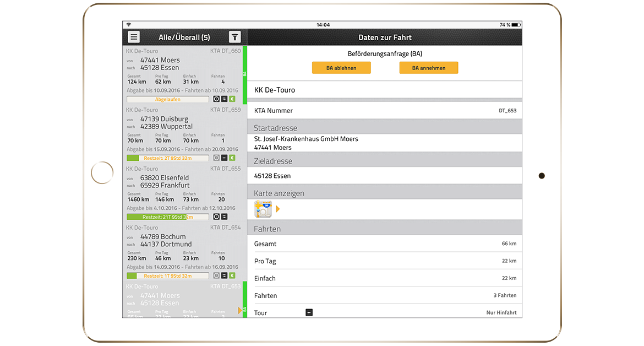Tap the clock icon in the DT_654 card
Viewport: 644px width, 346px height.
(216, 275)
